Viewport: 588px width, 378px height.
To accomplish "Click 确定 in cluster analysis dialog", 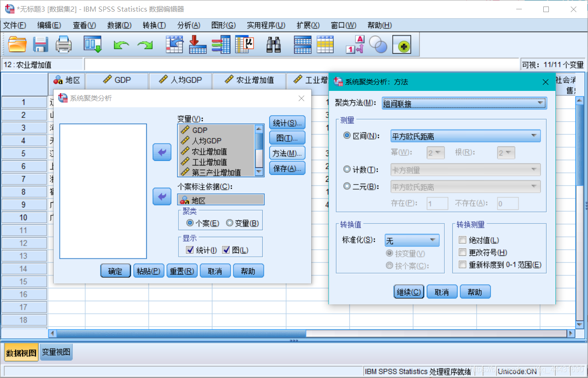I will coord(116,271).
